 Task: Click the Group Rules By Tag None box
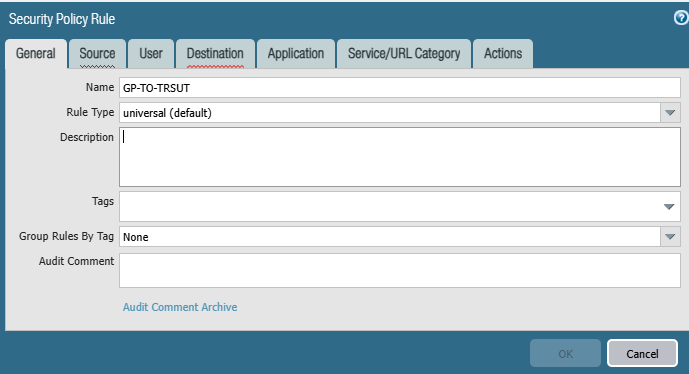pyautogui.click(x=390, y=236)
